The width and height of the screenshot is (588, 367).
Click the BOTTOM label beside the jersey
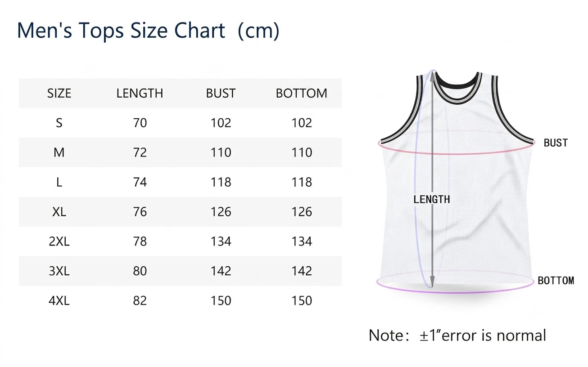point(556,281)
